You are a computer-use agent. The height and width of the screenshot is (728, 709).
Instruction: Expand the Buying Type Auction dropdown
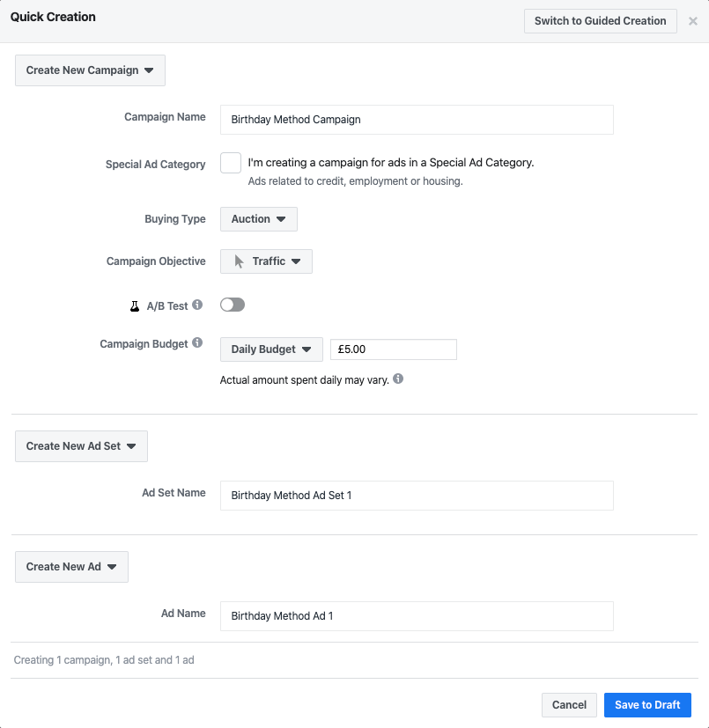pos(258,219)
